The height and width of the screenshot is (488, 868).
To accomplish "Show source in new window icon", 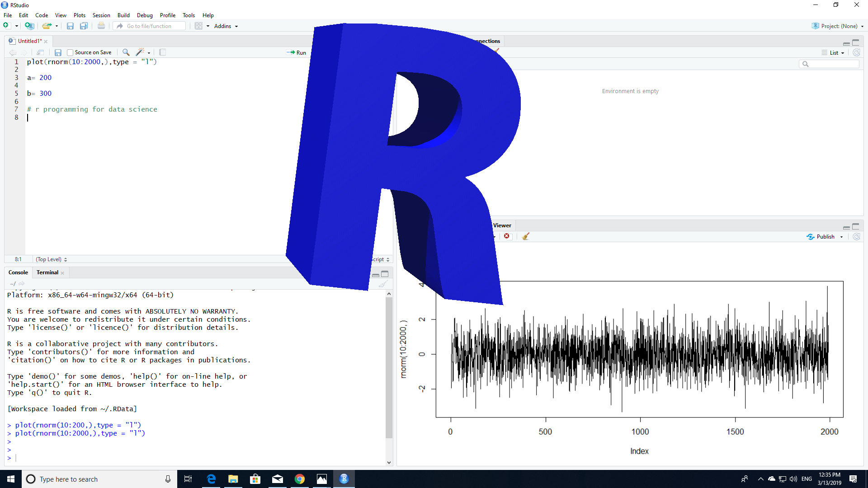I will pos(40,52).
